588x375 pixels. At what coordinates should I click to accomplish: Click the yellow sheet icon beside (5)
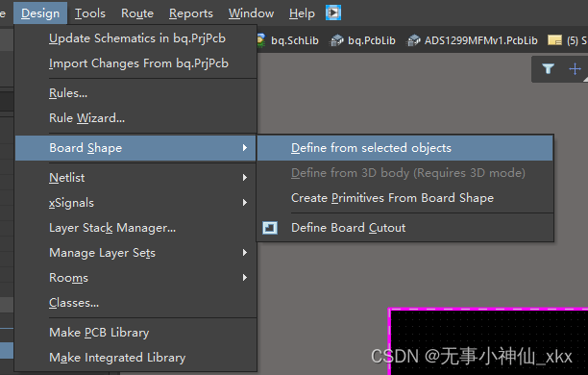coord(554,40)
